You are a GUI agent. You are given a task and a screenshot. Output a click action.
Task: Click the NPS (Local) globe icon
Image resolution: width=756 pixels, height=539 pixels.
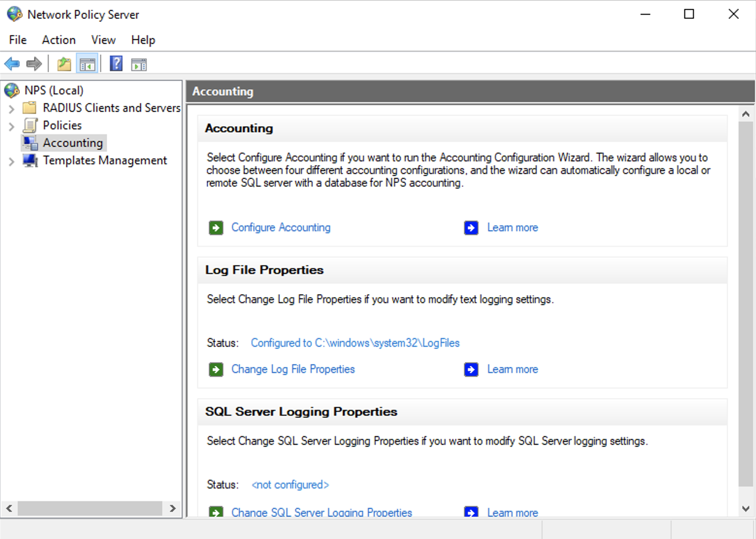tap(12, 90)
